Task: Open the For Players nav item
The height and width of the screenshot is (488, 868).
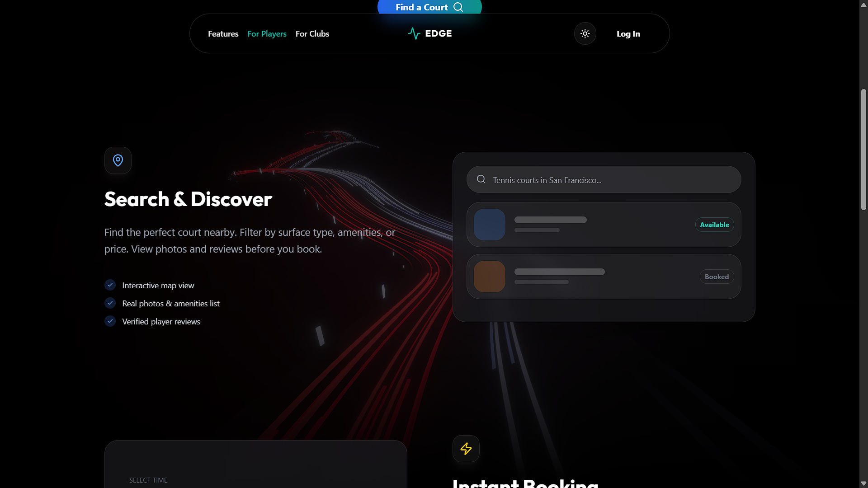Action: pyautogui.click(x=267, y=34)
